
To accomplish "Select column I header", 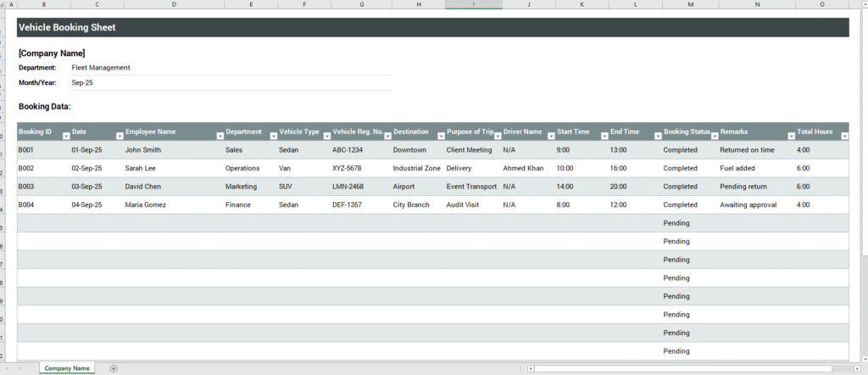I will 473,4.
